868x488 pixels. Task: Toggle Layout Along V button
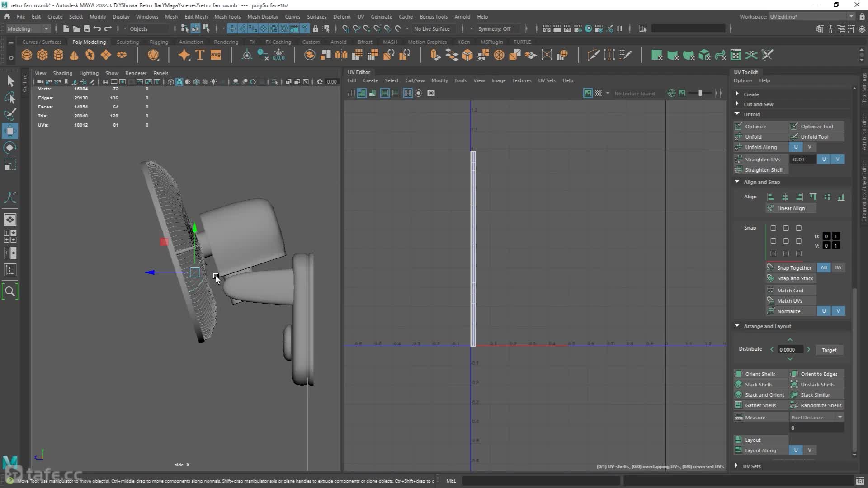pos(810,450)
